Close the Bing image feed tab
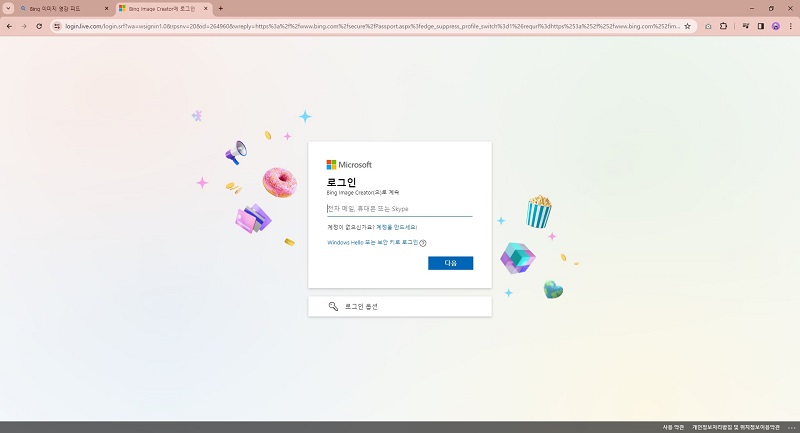 pos(107,9)
